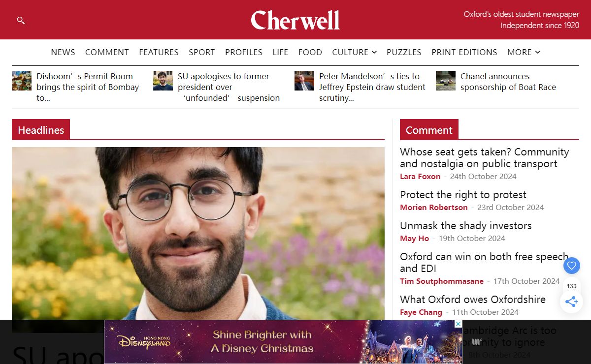Expand the More dropdown menu
The height and width of the screenshot is (364, 591).
point(524,52)
